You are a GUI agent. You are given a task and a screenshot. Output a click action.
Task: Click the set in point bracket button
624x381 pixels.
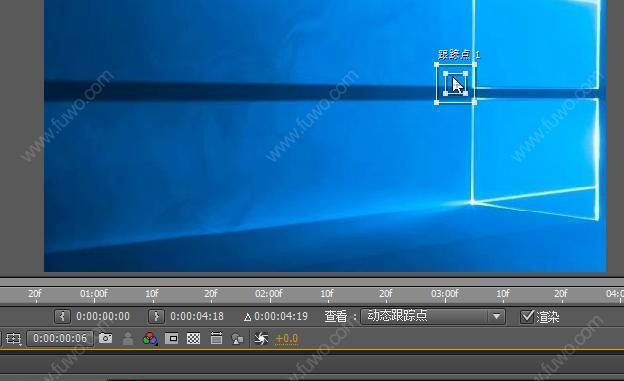click(x=62, y=317)
